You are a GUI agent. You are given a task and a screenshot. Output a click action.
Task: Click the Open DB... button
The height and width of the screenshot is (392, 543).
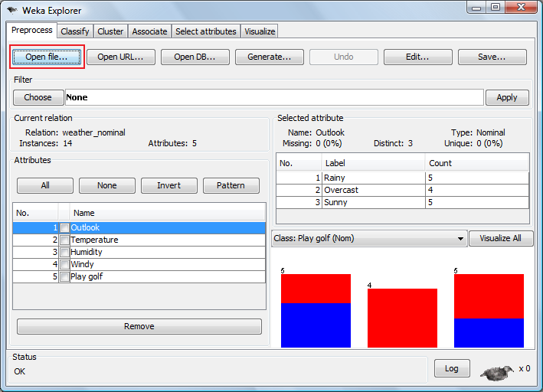pos(195,57)
